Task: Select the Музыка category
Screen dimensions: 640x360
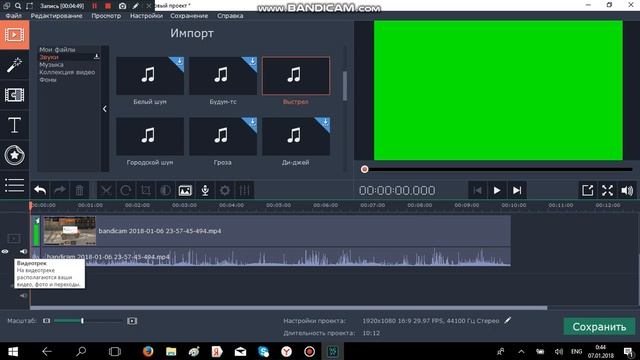Action: click(51, 64)
